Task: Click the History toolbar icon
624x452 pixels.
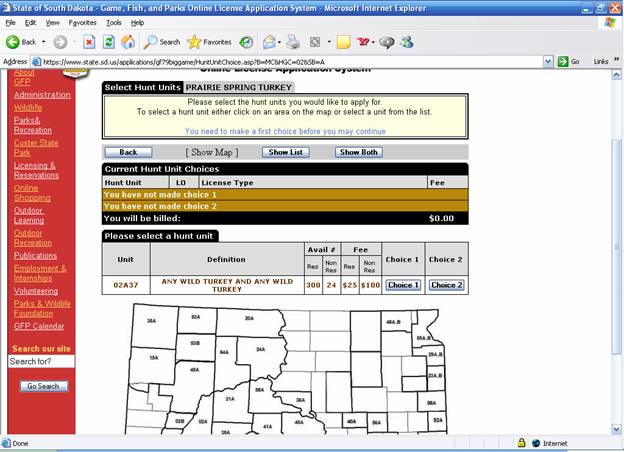Action: (246, 42)
